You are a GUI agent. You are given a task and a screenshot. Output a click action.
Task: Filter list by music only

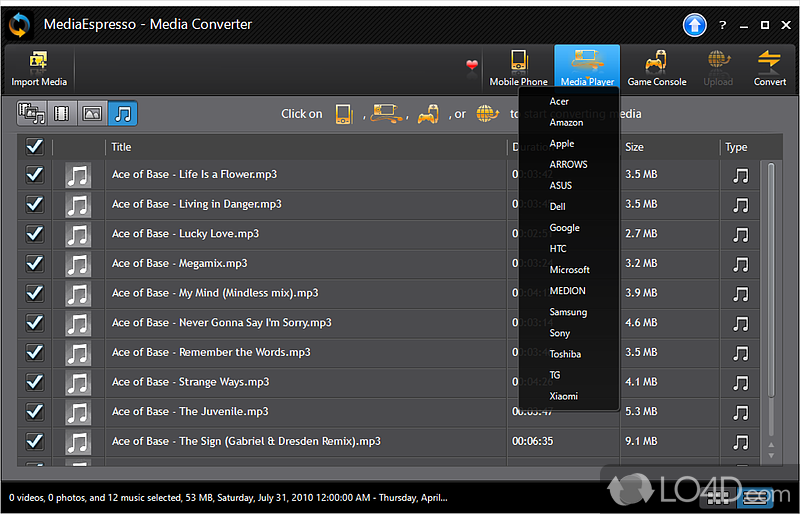click(x=123, y=113)
